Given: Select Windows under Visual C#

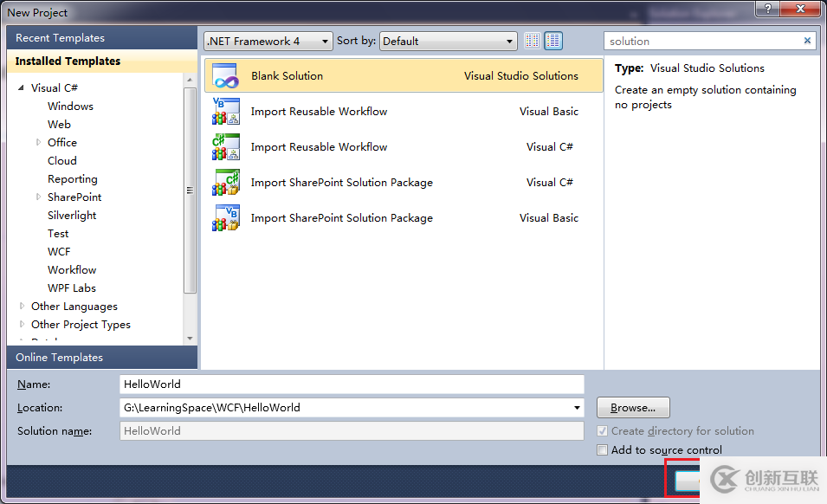Looking at the screenshot, I should coord(71,106).
